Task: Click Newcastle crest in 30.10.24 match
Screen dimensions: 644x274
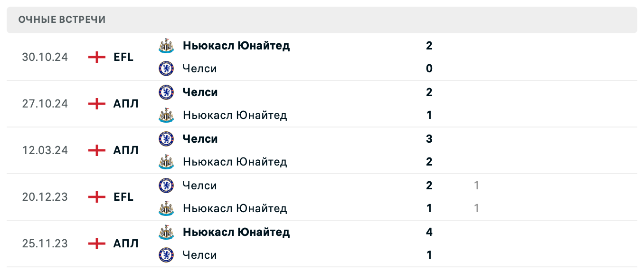Action: pos(166,46)
